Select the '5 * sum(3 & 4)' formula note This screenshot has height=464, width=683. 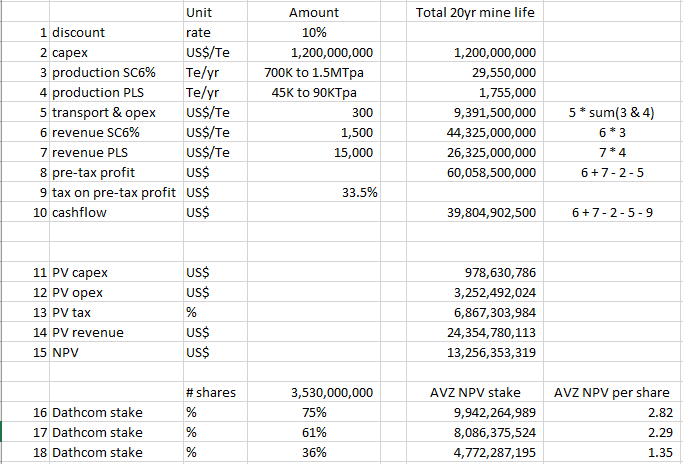(610, 112)
